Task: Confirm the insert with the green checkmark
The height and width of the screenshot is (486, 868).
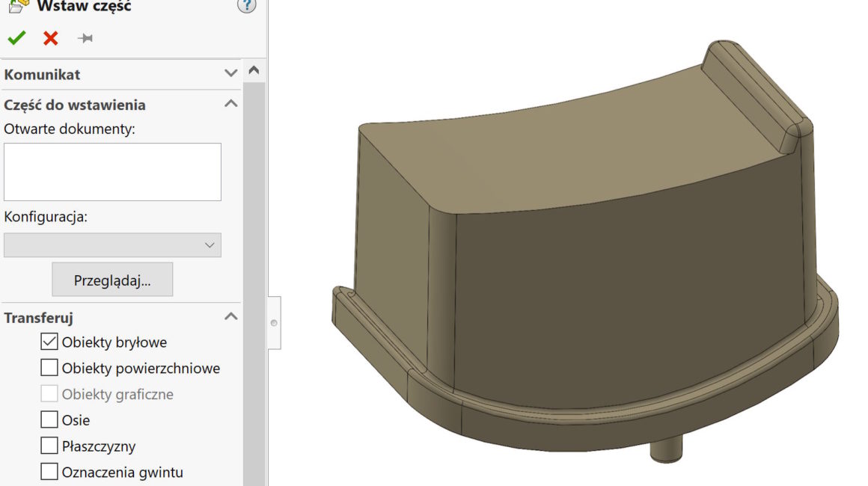Action: [16, 38]
